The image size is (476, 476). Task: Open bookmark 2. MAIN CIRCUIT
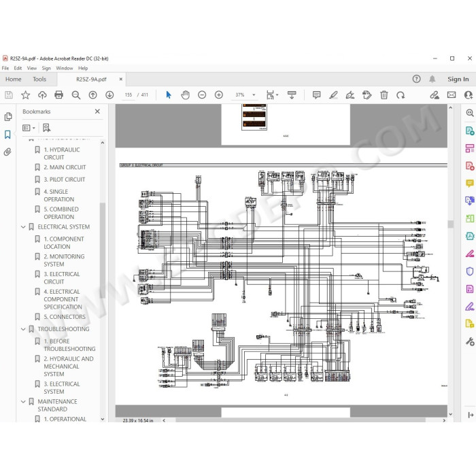[65, 167]
